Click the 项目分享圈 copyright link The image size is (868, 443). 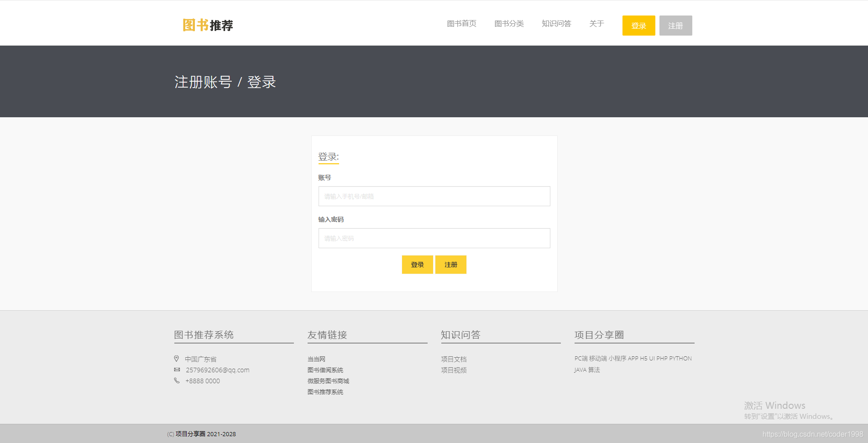coord(190,434)
